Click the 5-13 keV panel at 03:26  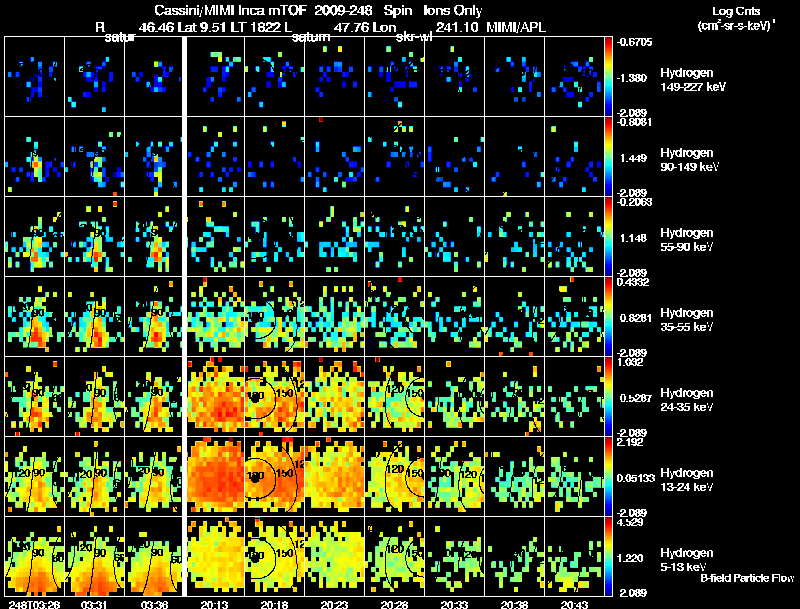35,556
